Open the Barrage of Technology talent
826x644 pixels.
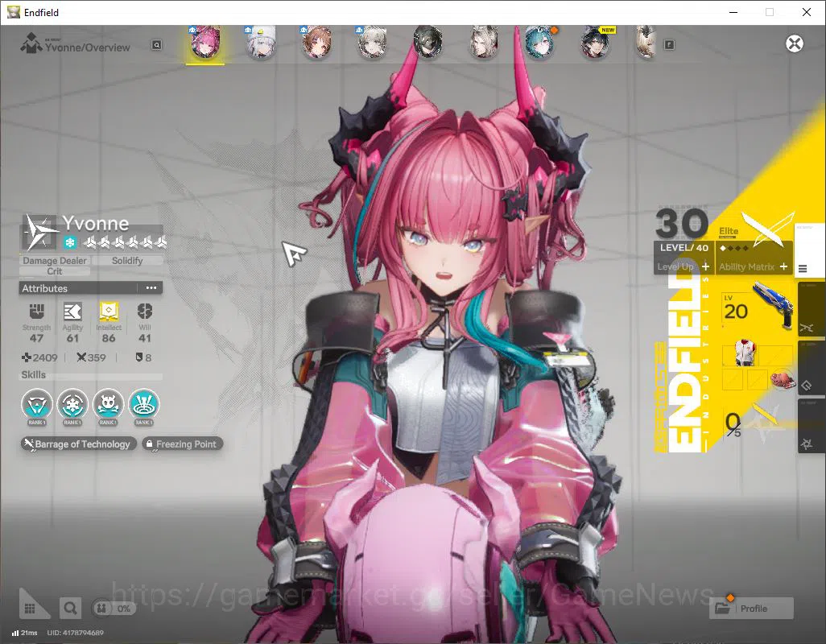79,444
